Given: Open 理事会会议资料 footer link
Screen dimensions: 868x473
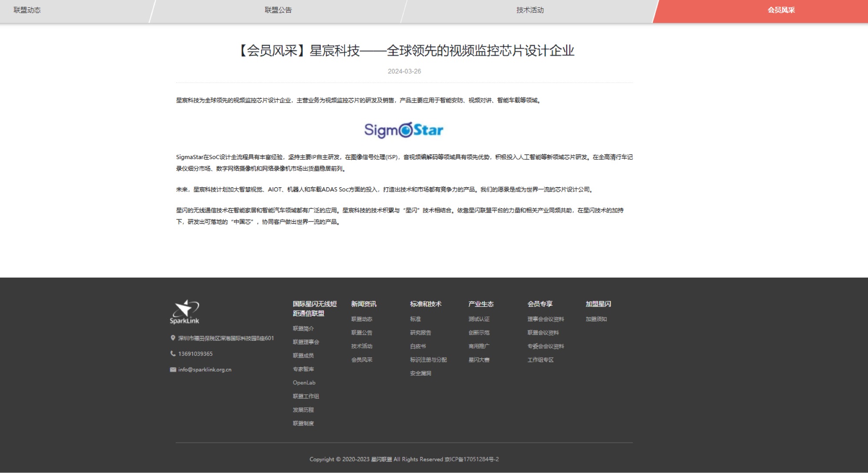Looking at the screenshot, I should [546, 319].
